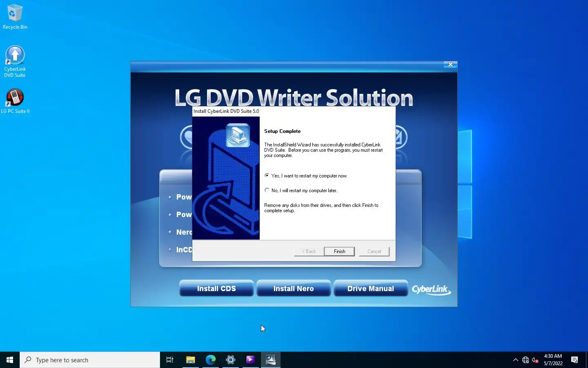
Task: Click the 'Install CyberLink DVD Suite 5.0' title
Action: [226, 111]
